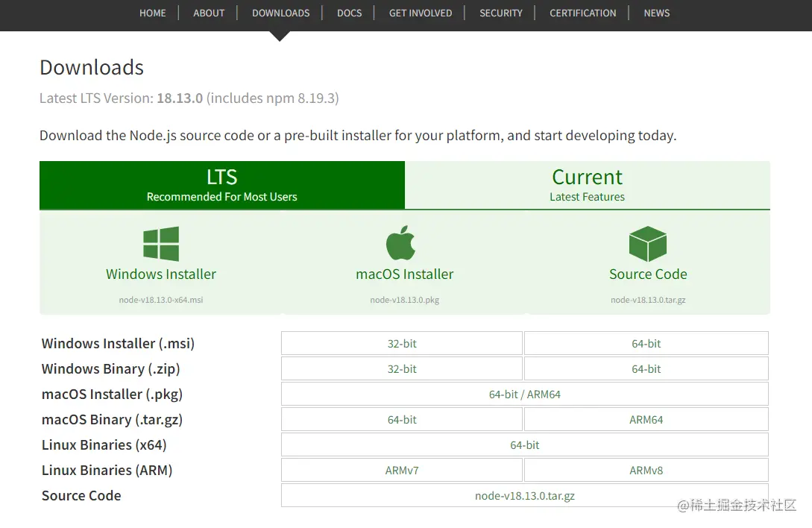Download Windows Installer (.msi) 64-bit
Screen dimensions: 812x528
coord(646,344)
